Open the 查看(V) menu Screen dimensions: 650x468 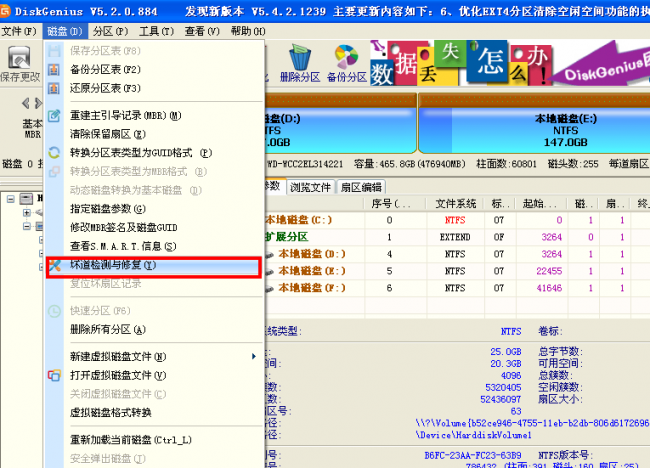click(x=202, y=31)
